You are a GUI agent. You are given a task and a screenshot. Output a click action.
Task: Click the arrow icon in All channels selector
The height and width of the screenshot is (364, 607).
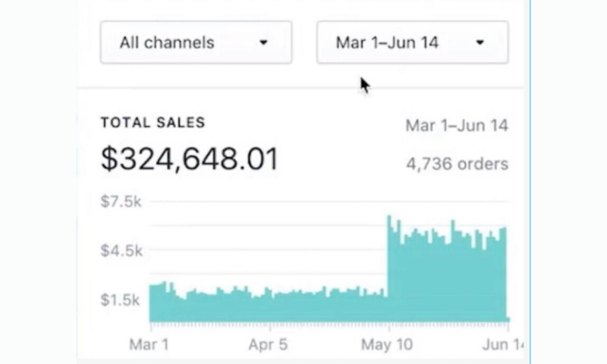coord(263,43)
